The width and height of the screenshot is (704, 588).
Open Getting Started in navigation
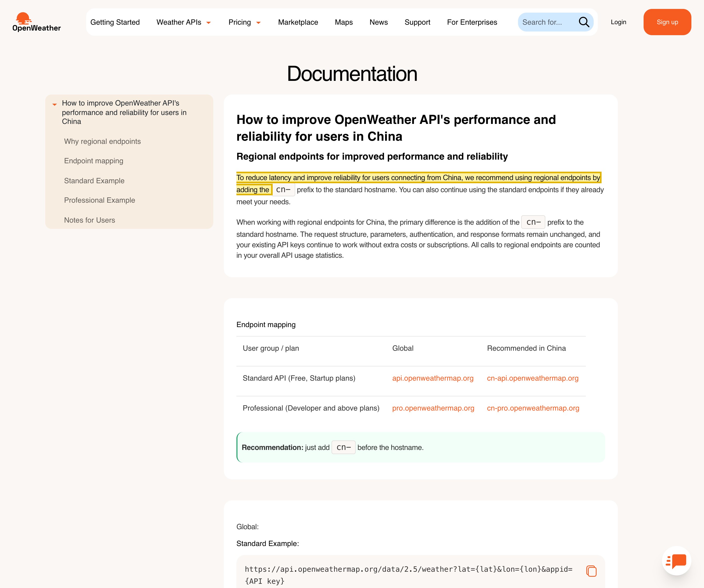click(x=115, y=22)
